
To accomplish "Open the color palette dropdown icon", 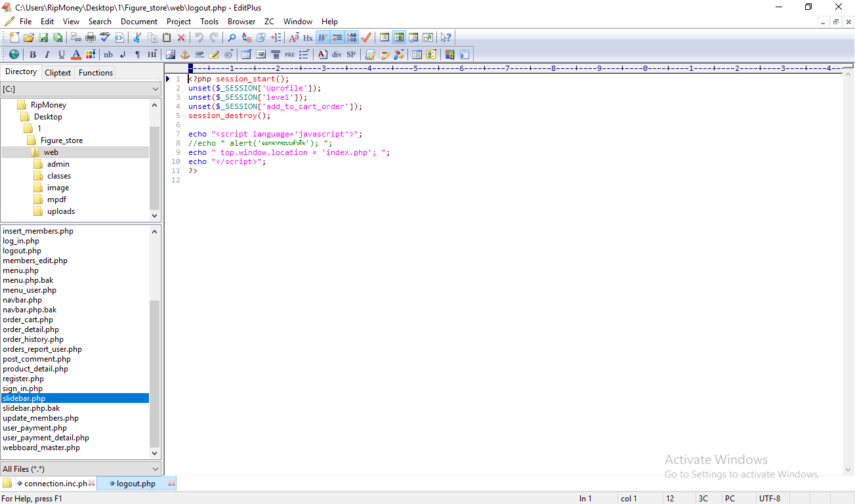I will [x=90, y=54].
